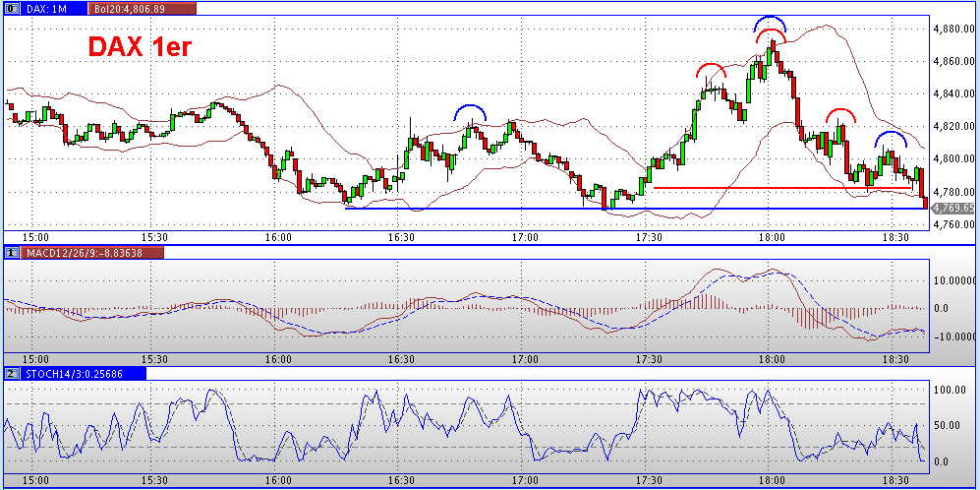
Task: Click the 18:00 time label under the price chart
Action: [x=772, y=237]
